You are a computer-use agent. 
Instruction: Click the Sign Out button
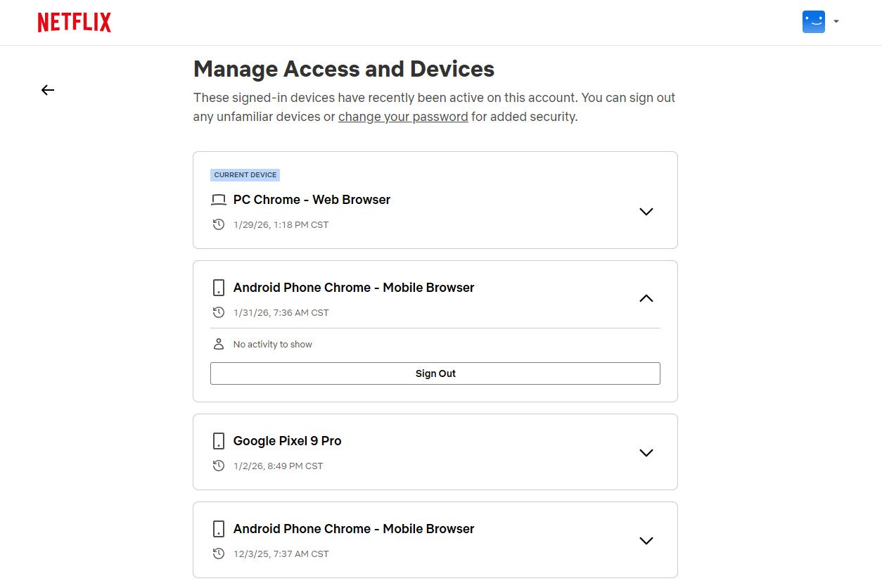(x=435, y=373)
